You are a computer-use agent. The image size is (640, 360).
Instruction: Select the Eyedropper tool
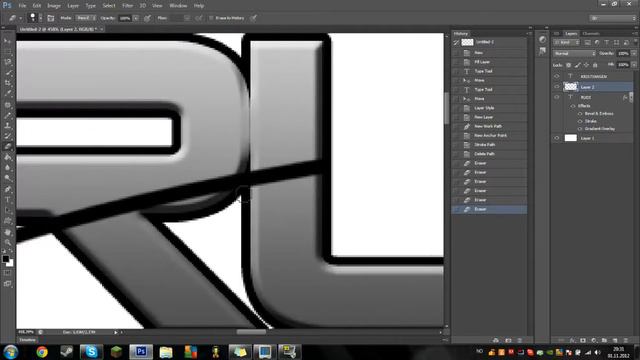[x=7, y=94]
